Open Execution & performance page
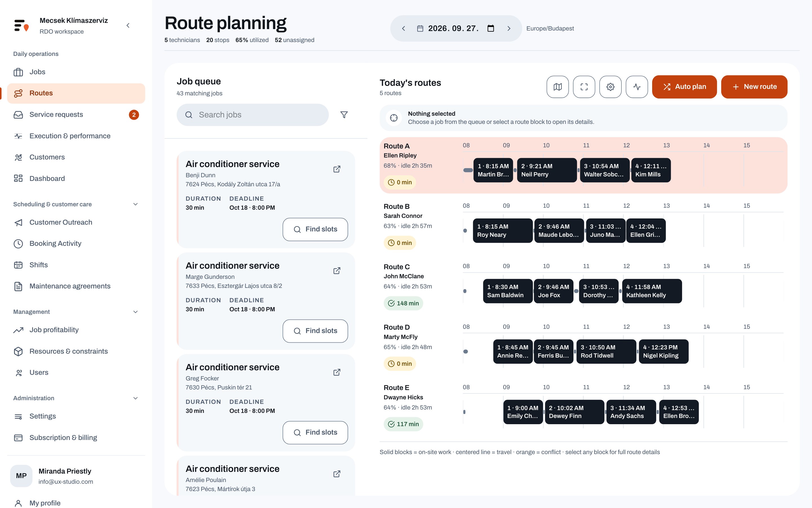The image size is (812, 508). tap(76, 136)
